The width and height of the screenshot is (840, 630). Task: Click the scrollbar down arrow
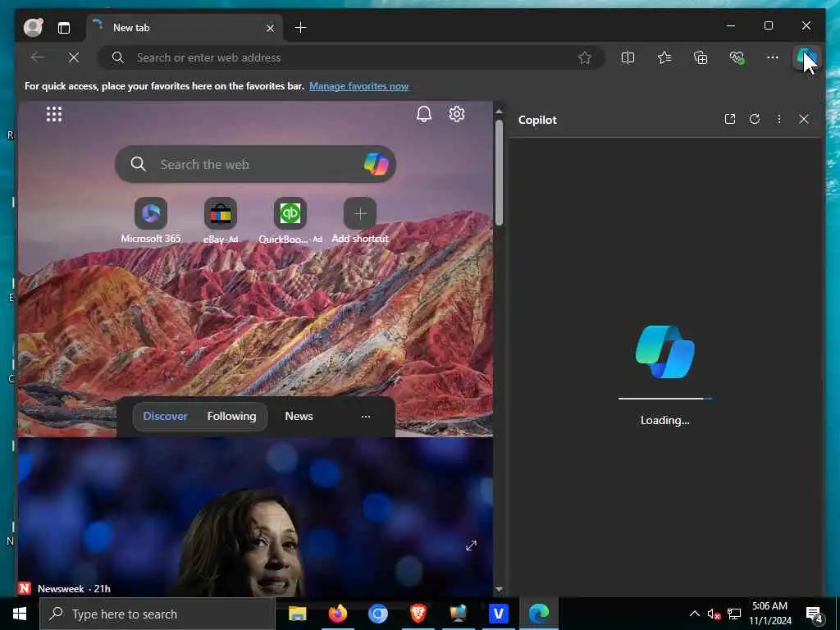pos(499,589)
